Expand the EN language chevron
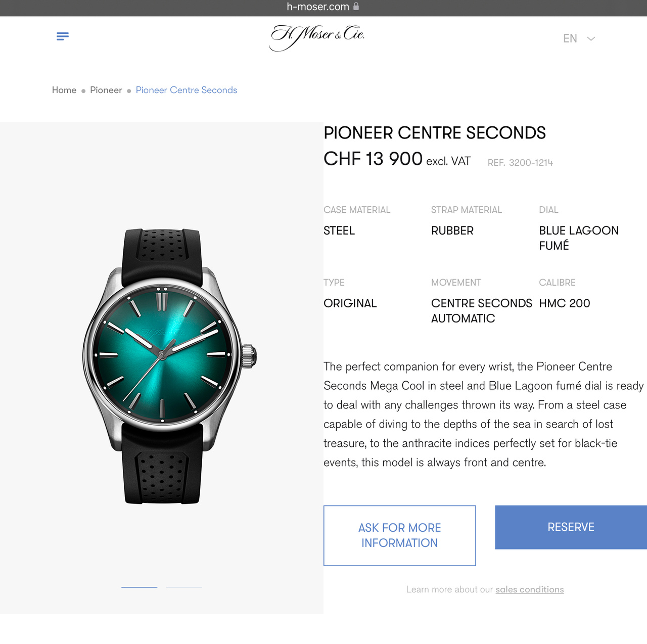The width and height of the screenshot is (647, 644). point(591,38)
